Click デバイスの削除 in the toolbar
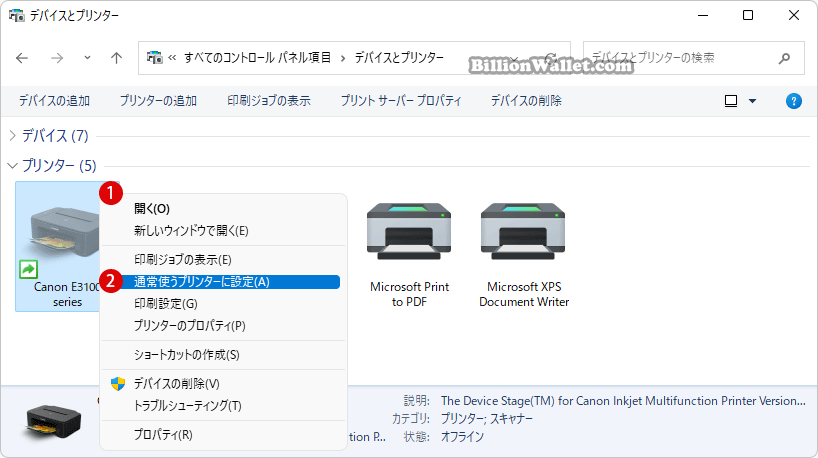 point(526,101)
